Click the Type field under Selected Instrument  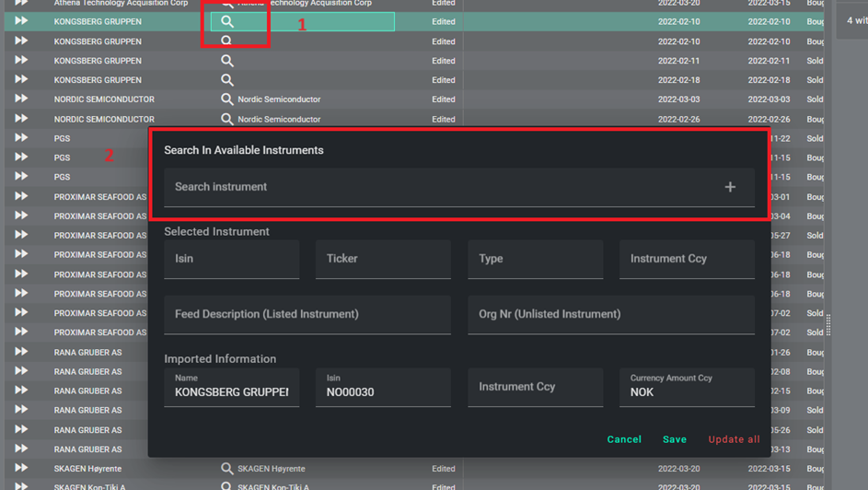coord(535,260)
